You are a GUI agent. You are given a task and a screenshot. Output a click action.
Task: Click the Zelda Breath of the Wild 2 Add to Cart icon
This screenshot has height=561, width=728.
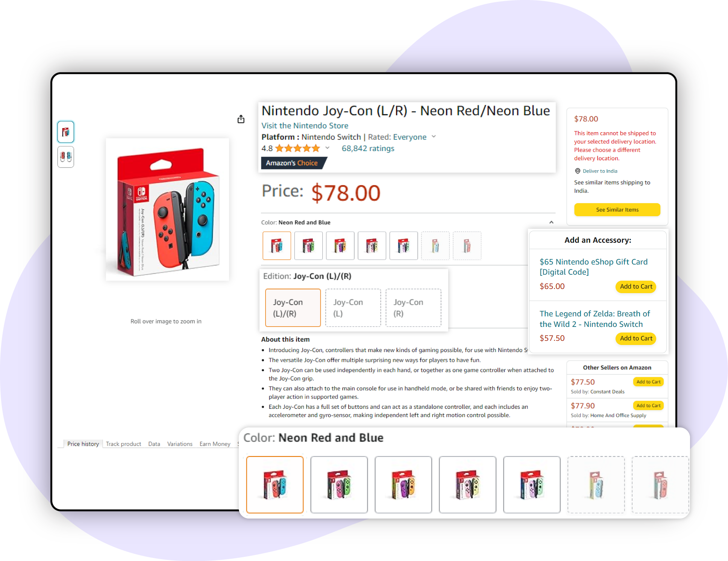click(x=635, y=338)
